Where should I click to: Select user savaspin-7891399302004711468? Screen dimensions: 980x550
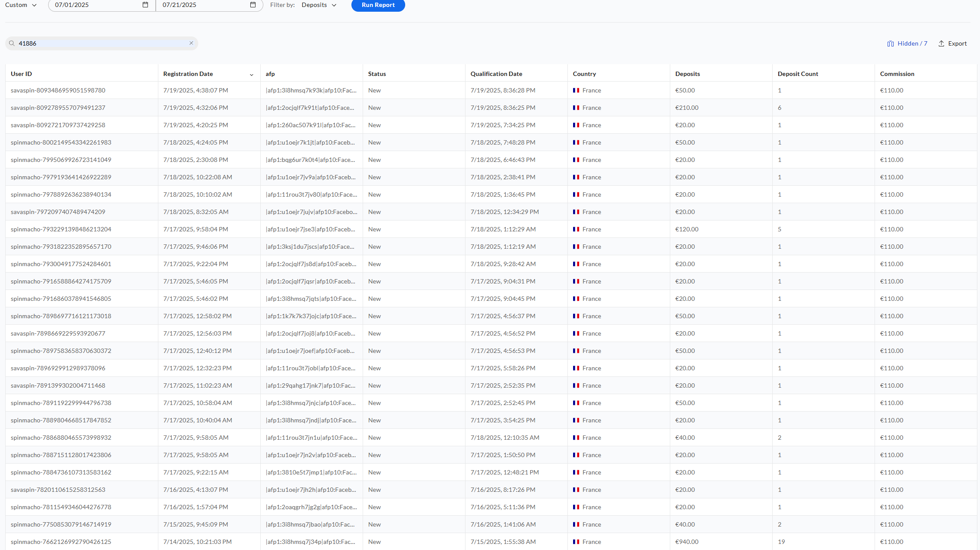tap(58, 385)
